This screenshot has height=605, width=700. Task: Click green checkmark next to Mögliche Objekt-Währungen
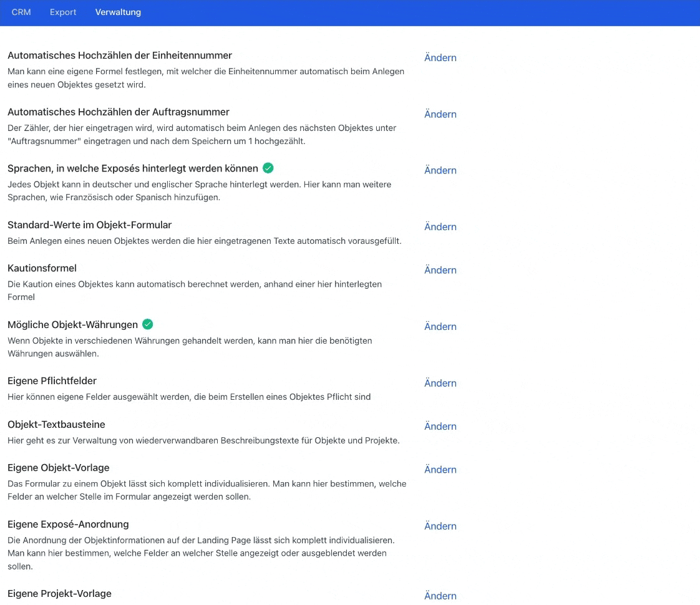pos(147,324)
